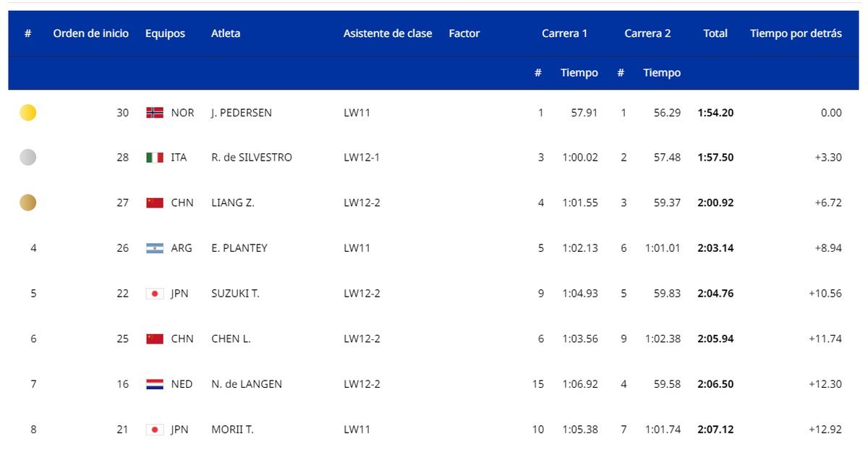Viewport: 868px width, 455px height.
Task: Click the time behind value +3.30
Action: click(827, 158)
